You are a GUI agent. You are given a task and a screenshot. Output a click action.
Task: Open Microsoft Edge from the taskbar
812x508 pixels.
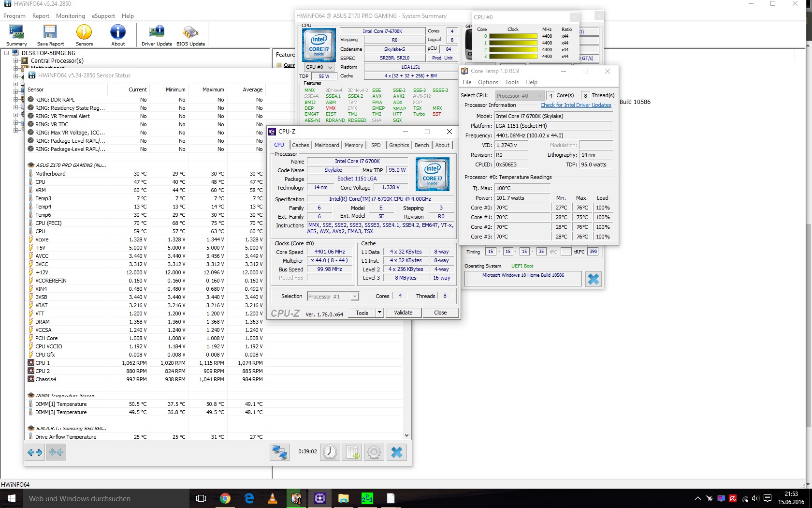[x=249, y=498]
